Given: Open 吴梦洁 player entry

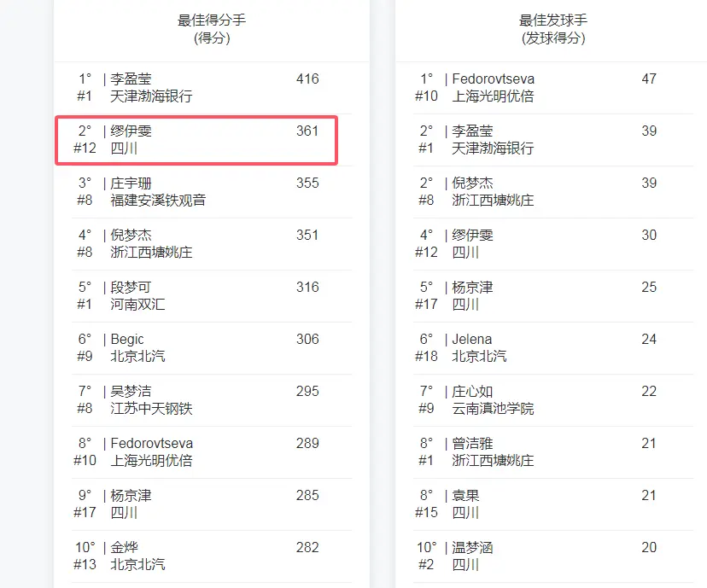Looking at the screenshot, I should [131, 392].
